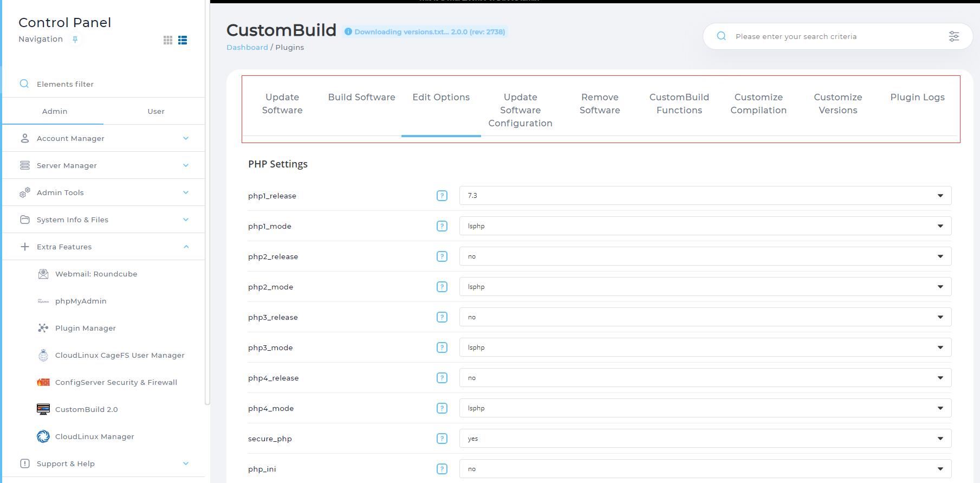Open the php4_mode dropdown
The image size is (980, 483).
pos(705,408)
